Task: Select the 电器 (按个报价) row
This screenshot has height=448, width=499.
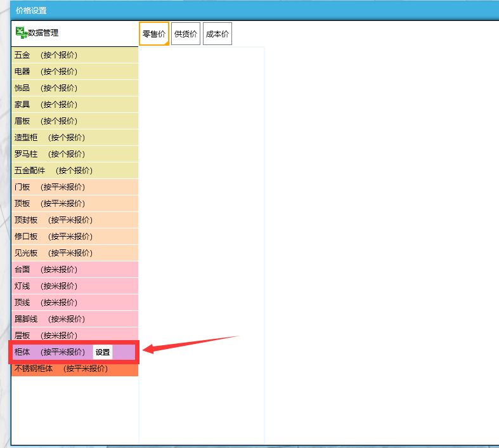Action: click(x=75, y=72)
